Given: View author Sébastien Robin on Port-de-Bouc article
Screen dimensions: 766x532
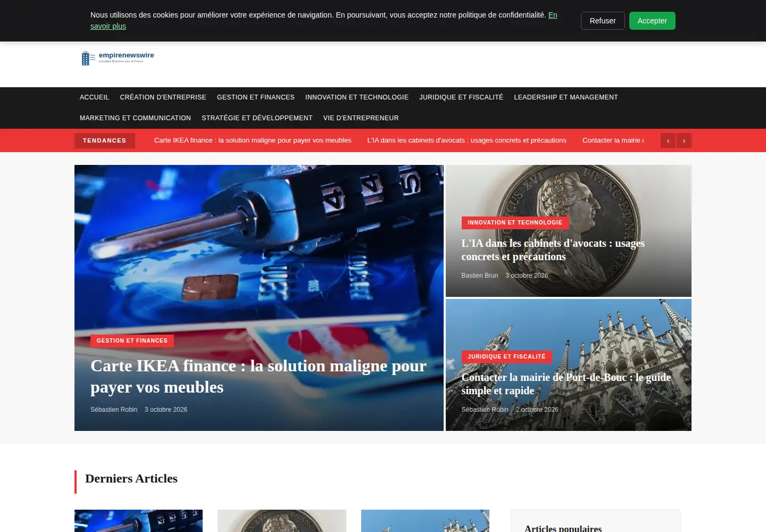Looking at the screenshot, I should 485,410.
